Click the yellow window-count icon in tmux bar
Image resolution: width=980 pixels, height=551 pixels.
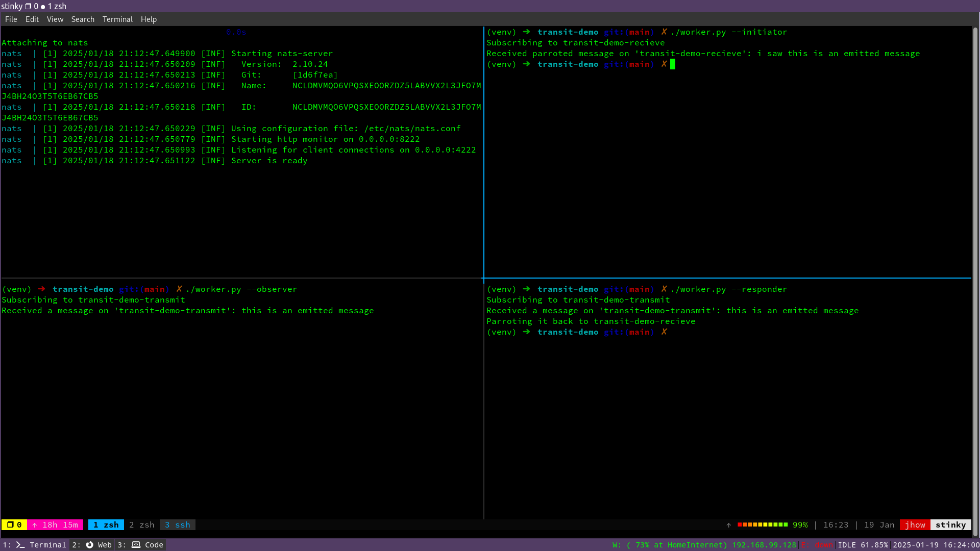(10, 524)
